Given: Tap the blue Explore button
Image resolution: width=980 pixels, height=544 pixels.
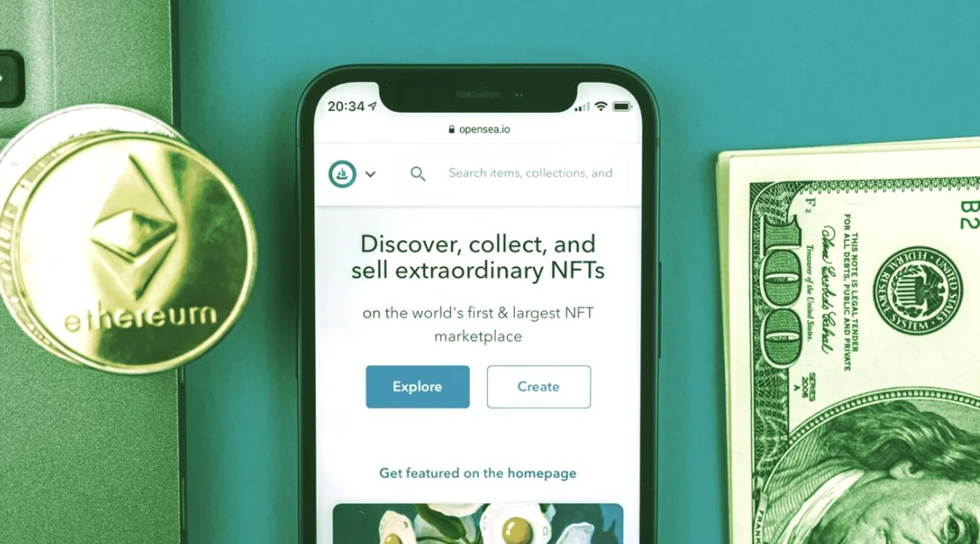Looking at the screenshot, I should [417, 387].
